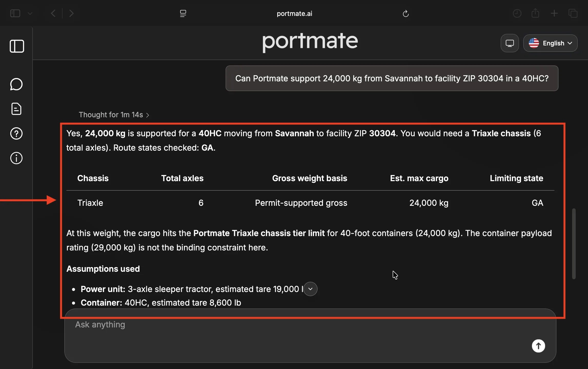The image size is (588, 369).
Task: Click the 'Triaxle' table cell
Action: pos(90,203)
